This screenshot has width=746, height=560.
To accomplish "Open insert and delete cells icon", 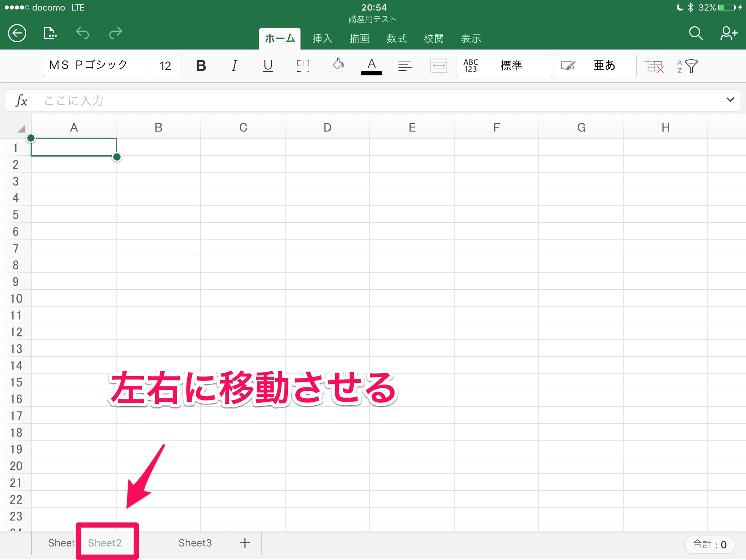I will 654,66.
